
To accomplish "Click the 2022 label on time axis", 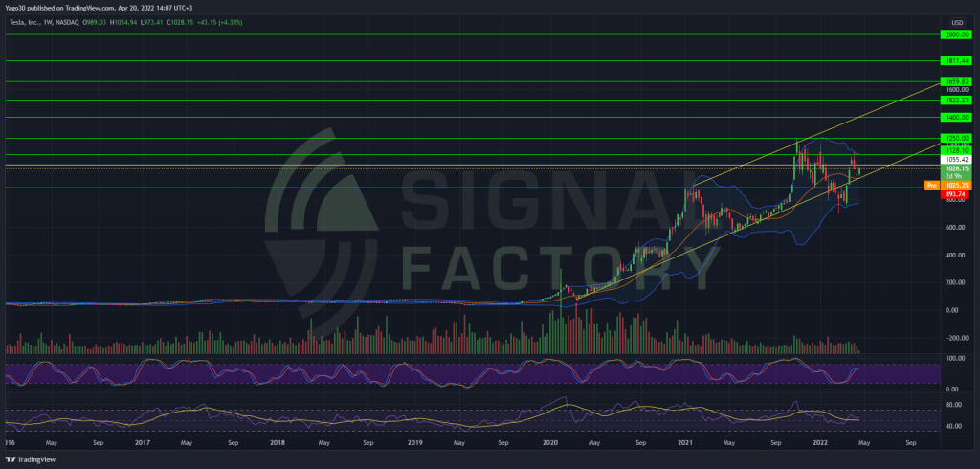I will [822, 443].
